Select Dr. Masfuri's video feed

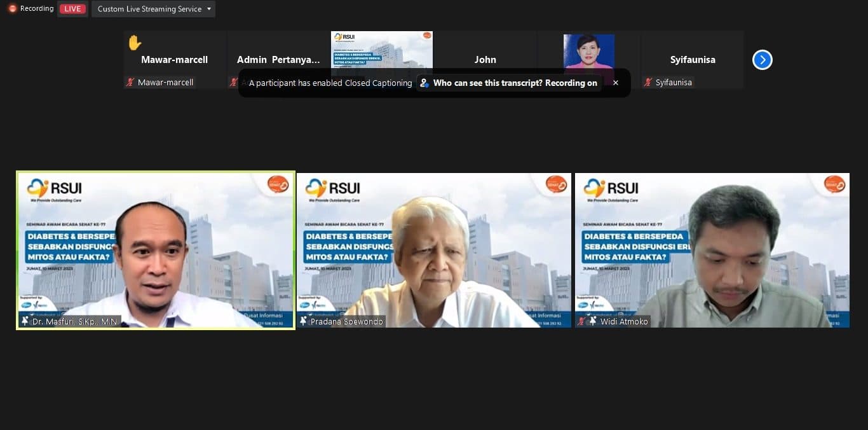pos(156,250)
